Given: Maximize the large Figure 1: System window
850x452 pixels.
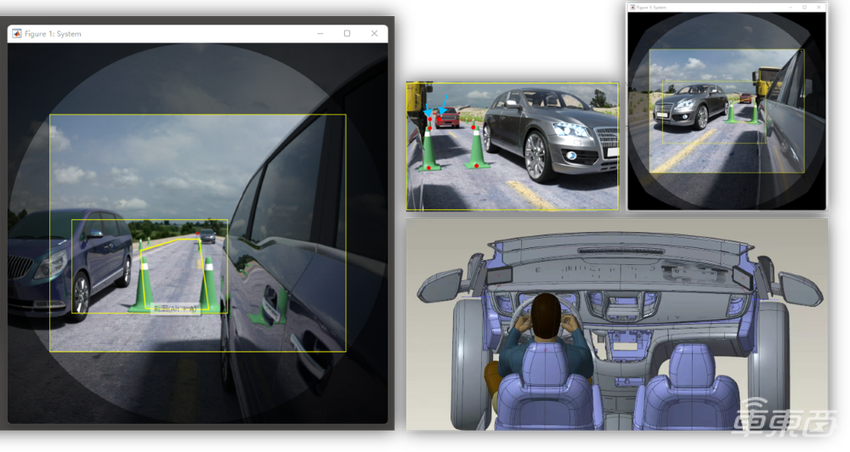Looking at the screenshot, I should click(x=347, y=34).
